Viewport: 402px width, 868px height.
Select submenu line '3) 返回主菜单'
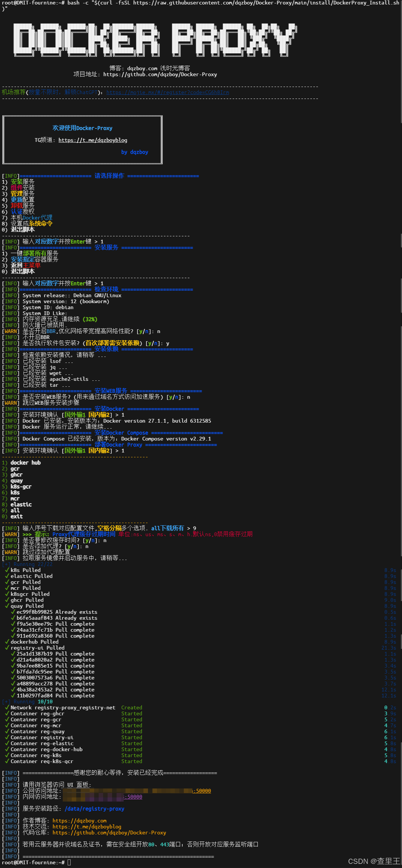21,265
